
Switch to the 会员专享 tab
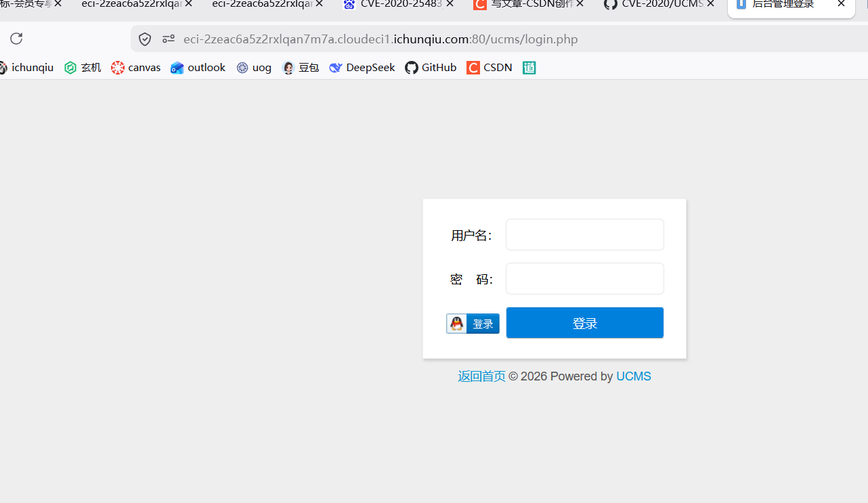(x=26, y=3)
